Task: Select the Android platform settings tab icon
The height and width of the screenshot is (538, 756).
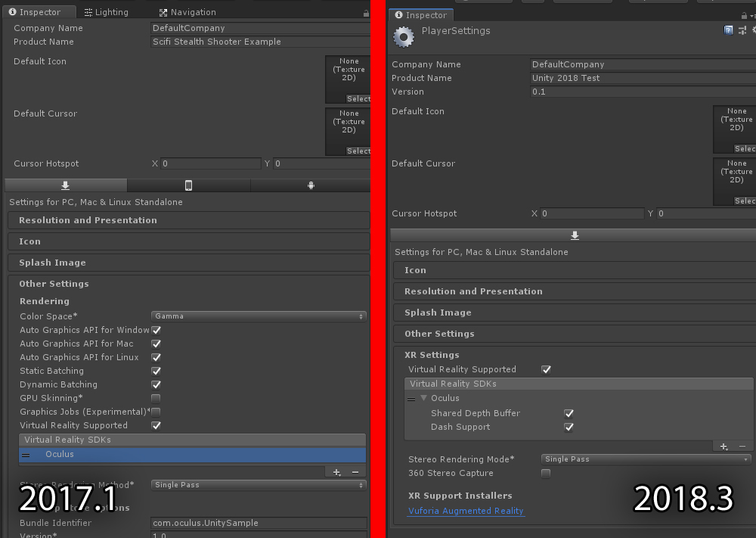Action: (311, 185)
